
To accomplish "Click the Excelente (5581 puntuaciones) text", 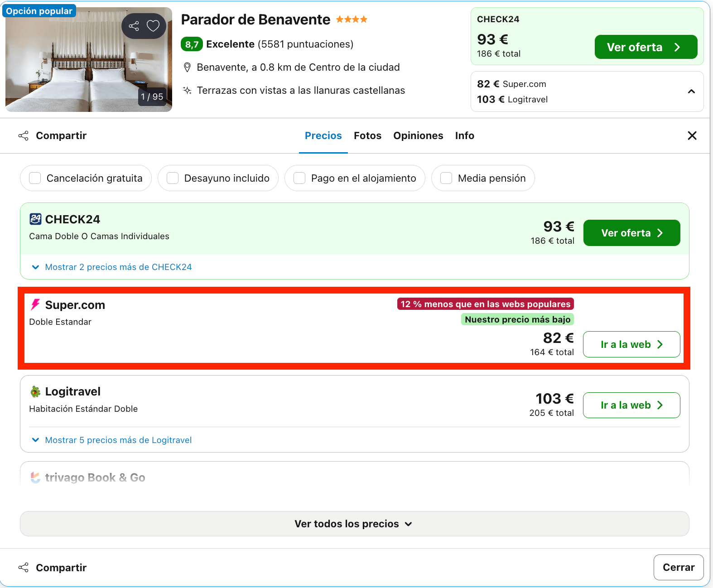I will coord(280,44).
